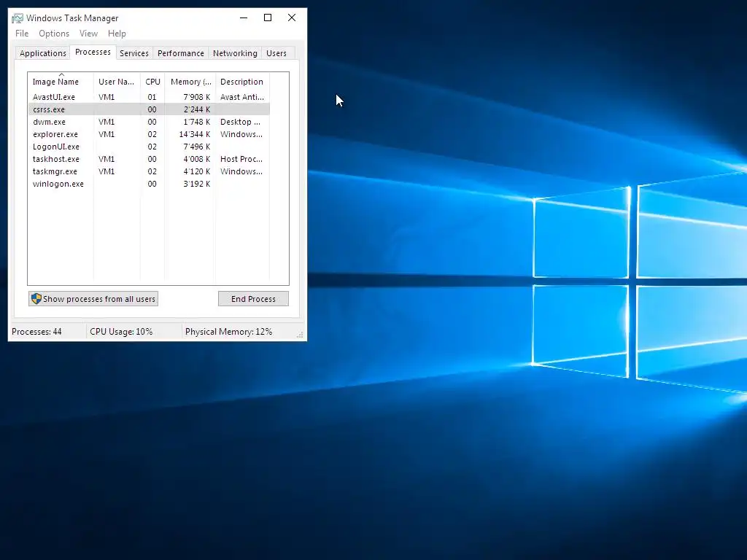This screenshot has height=560, width=747.
Task: Minimize the Windows Task Manager window
Action: click(x=244, y=18)
